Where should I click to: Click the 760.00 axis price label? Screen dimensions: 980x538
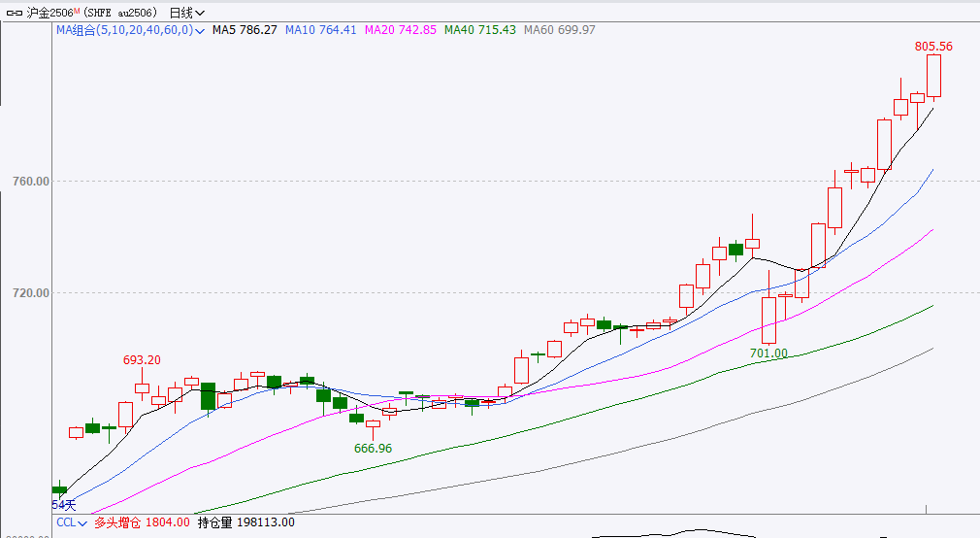pos(31,182)
